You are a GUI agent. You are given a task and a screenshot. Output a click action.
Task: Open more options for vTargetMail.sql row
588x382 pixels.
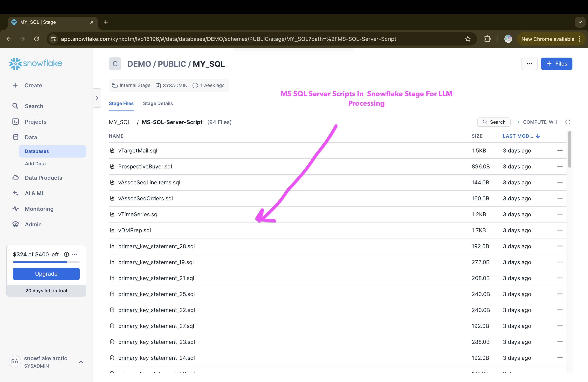click(x=560, y=151)
